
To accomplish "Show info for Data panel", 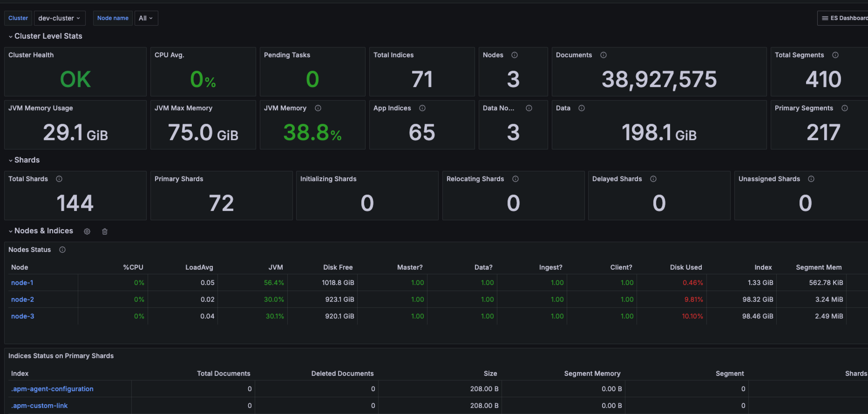I will coord(582,108).
